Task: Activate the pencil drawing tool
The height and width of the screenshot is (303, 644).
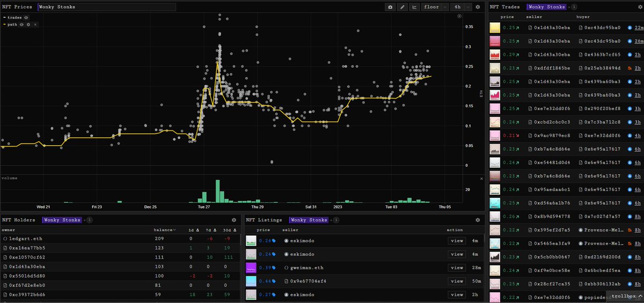Action: point(402,7)
